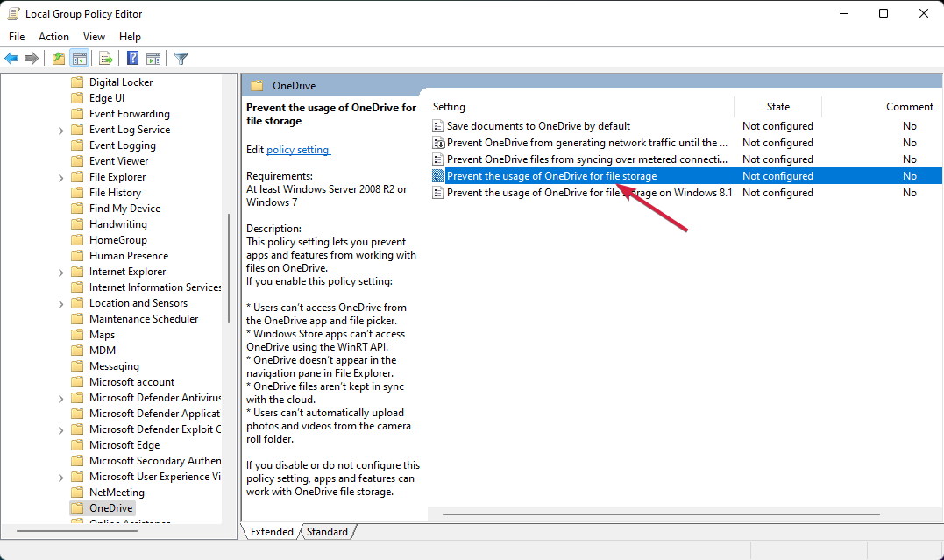Screen dimensions: 944x560
Task: Click the NetMeeting folder icon
Action: coord(77,492)
